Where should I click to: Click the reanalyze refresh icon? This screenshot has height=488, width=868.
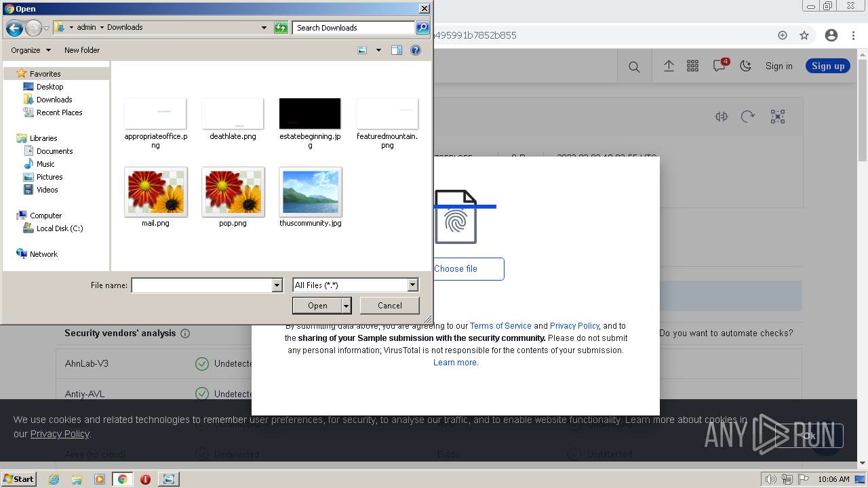coord(748,117)
